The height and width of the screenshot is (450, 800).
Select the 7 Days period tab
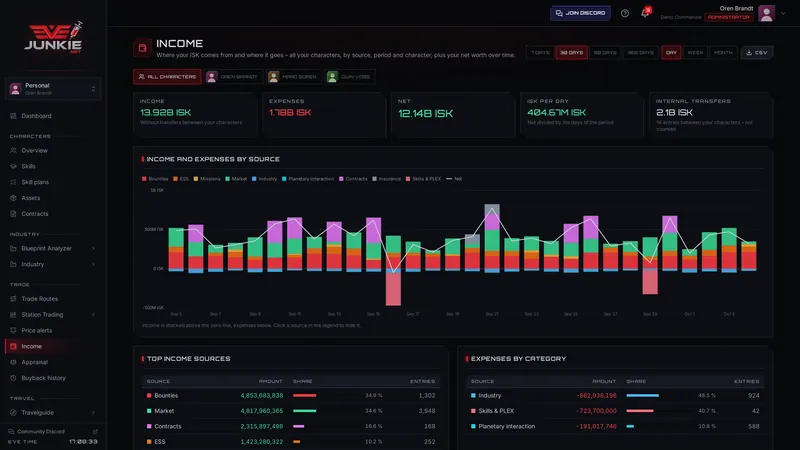click(540, 53)
